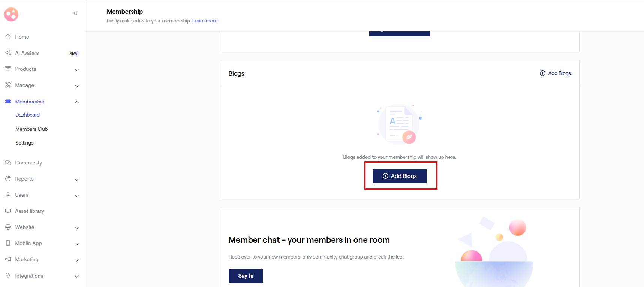Click the Reports pie chart icon
Viewport: 644px width, 287px height.
[x=8, y=179]
